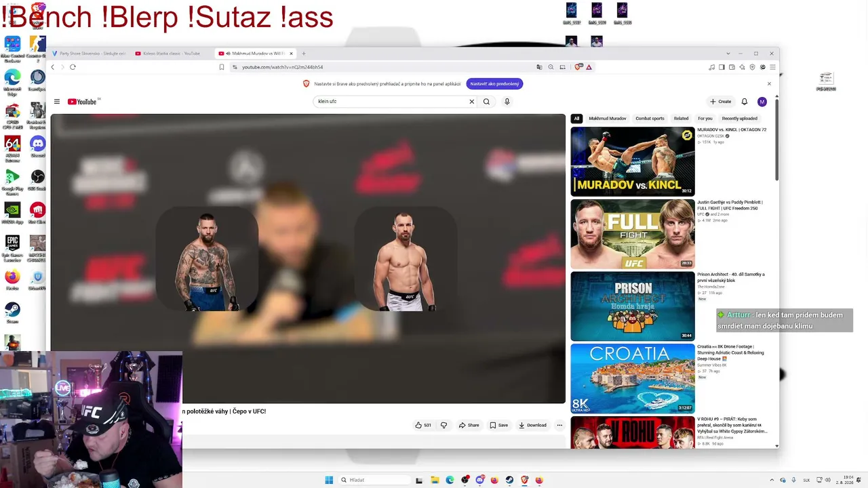Filter suggestions by Recently uploaded chip
Screen dimensions: 868x488
pos(739,119)
